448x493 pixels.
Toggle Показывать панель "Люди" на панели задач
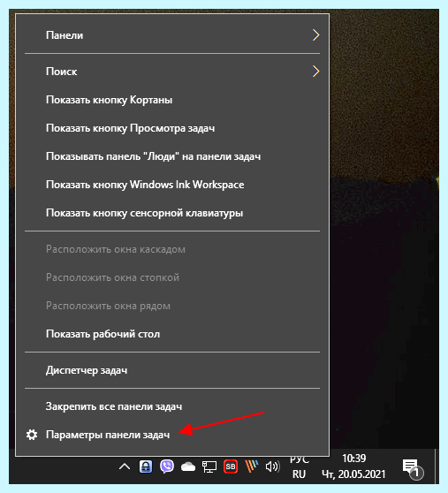point(172,156)
